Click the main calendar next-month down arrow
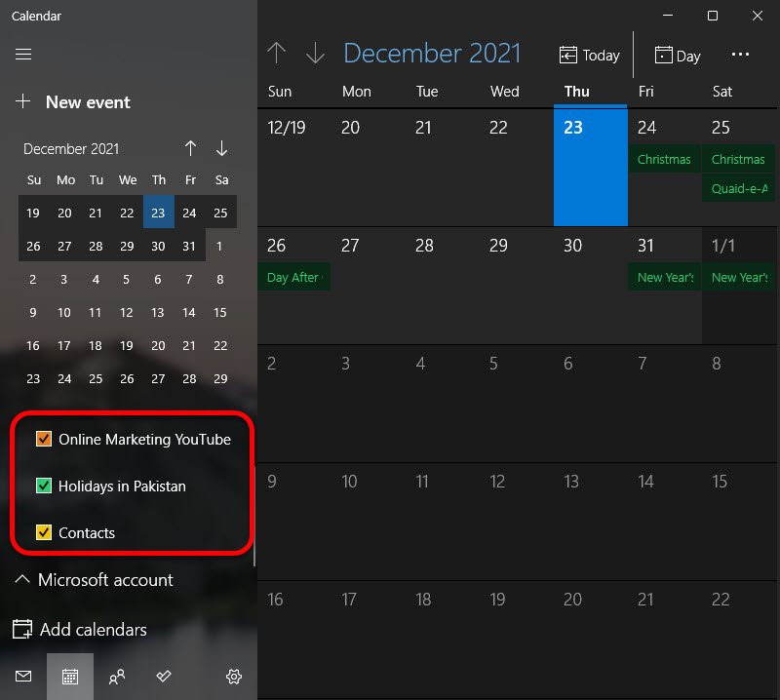The width and height of the screenshot is (780, 700). coord(315,54)
